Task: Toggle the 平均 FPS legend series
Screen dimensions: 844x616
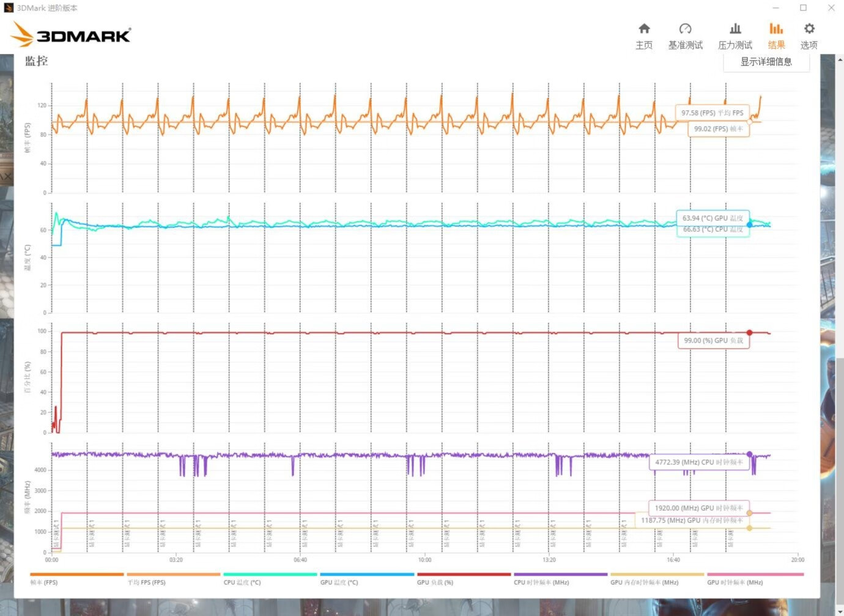Action: pyautogui.click(x=173, y=578)
